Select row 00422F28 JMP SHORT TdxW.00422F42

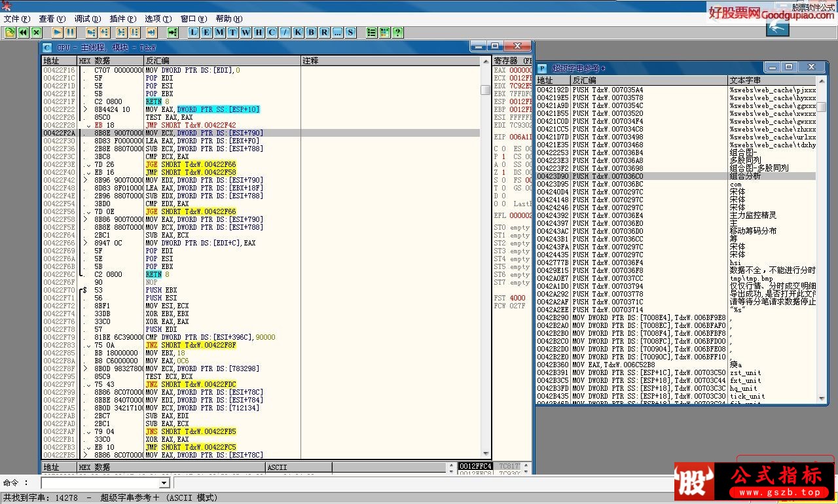(x=261, y=125)
